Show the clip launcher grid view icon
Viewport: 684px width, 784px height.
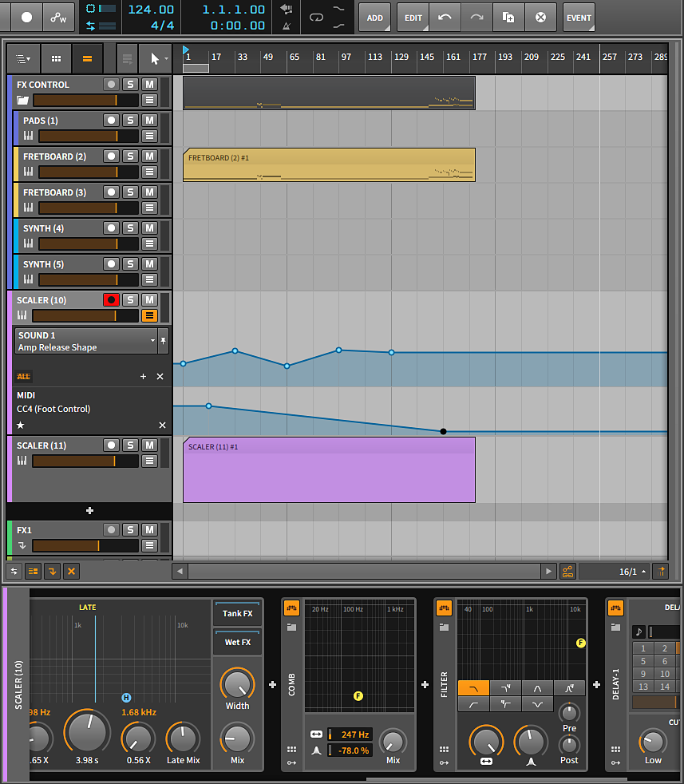pyautogui.click(x=57, y=59)
